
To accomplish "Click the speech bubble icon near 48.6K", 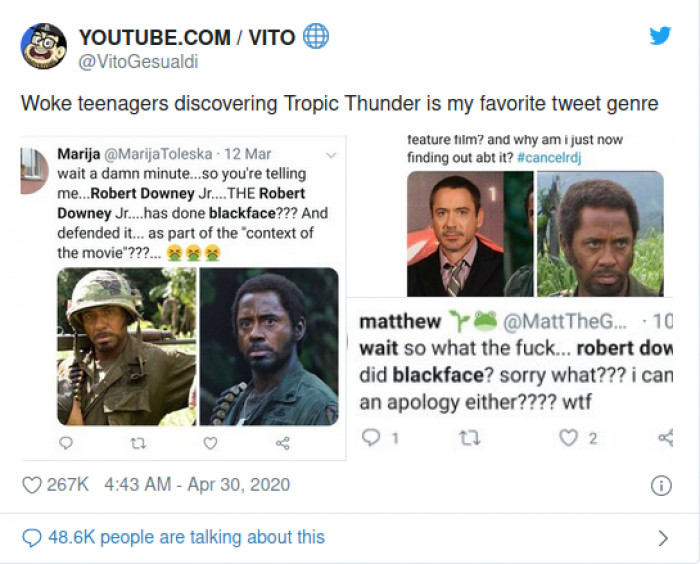I will coord(32,538).
